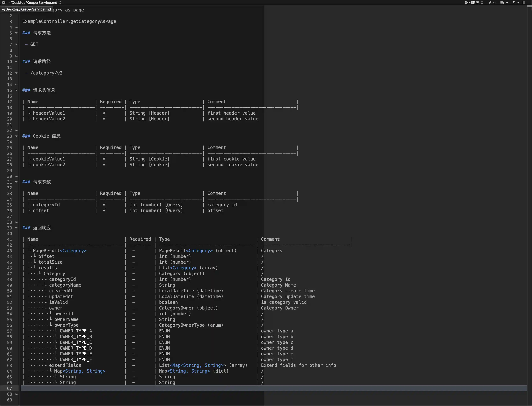Click the fold end marker at line 68
The image size is (532, 406).
(16, 394)
